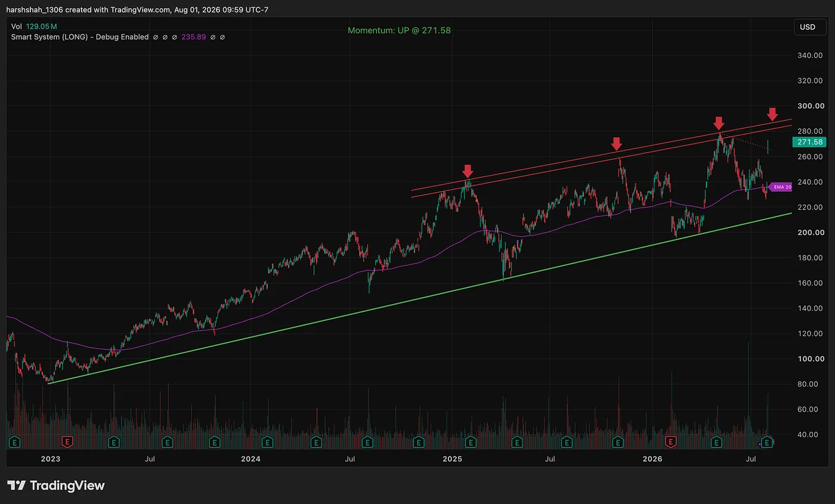
Task: Click the 340.00 price axis label
Action: [x=809, y=55]
